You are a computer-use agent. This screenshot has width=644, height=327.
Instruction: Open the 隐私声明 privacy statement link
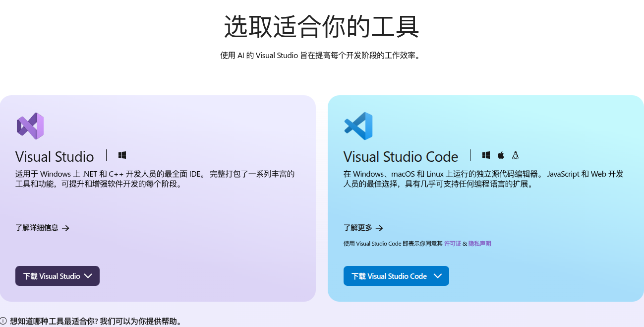pyautogui.click(x=480, y=244)
